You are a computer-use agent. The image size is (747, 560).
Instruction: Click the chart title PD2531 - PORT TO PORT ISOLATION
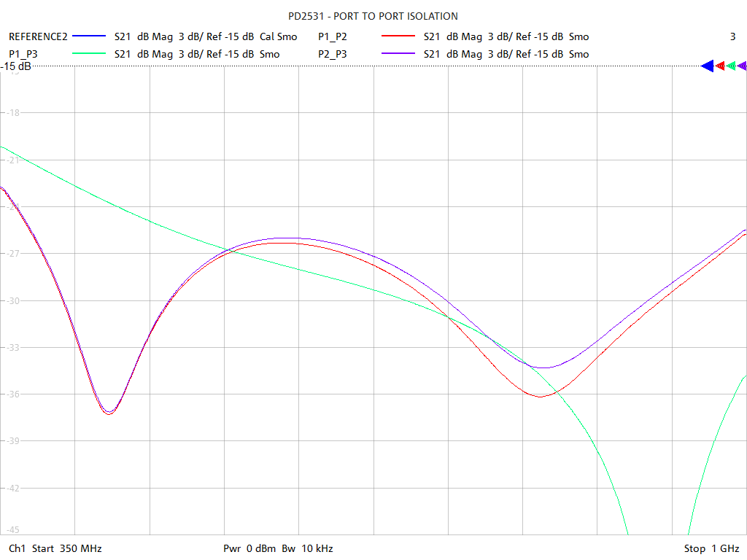click(x=373, y=16)
